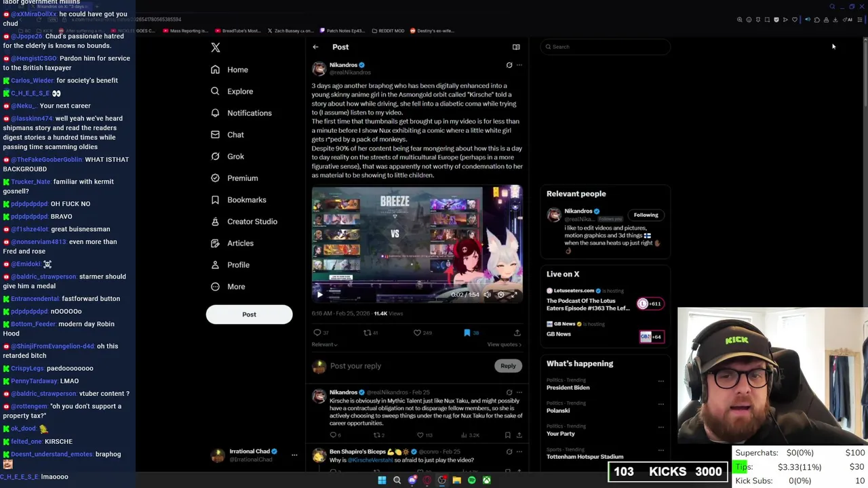Play the embedded video

320,295
